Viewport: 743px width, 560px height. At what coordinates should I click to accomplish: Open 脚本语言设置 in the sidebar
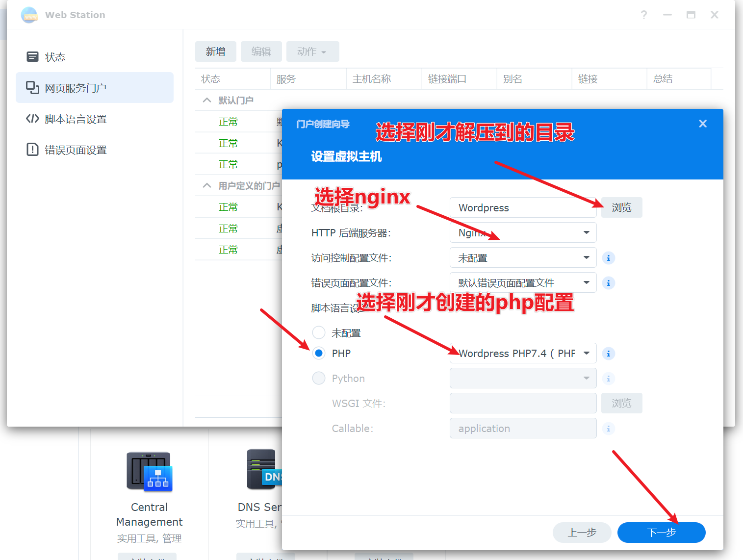95,119
